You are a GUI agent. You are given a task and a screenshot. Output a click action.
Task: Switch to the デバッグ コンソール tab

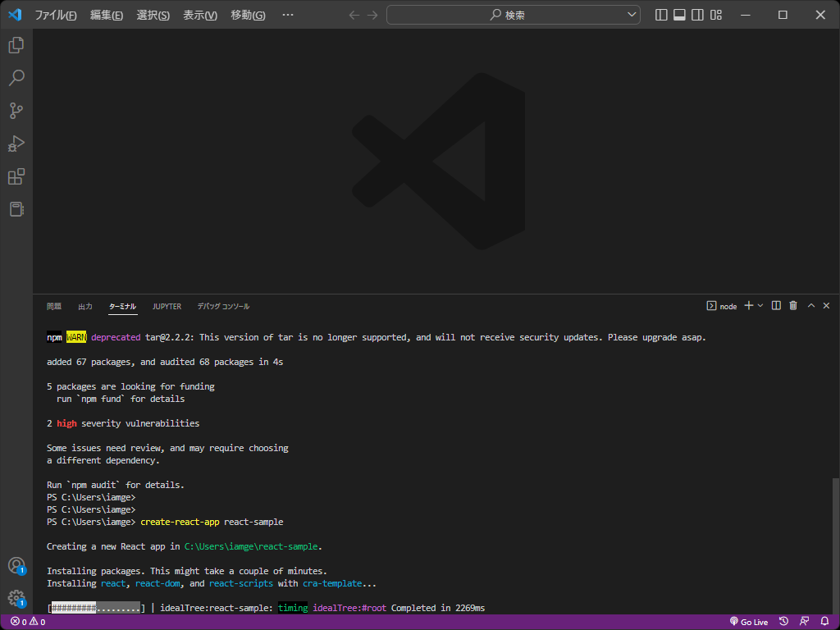pyautogui.click(x=223, y=307)
